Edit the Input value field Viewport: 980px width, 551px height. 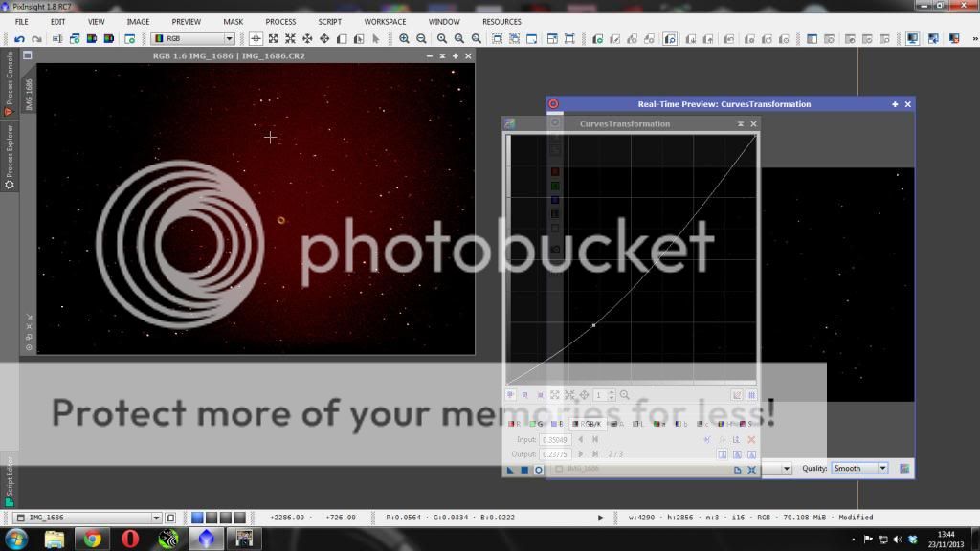(x=555, y=439)
